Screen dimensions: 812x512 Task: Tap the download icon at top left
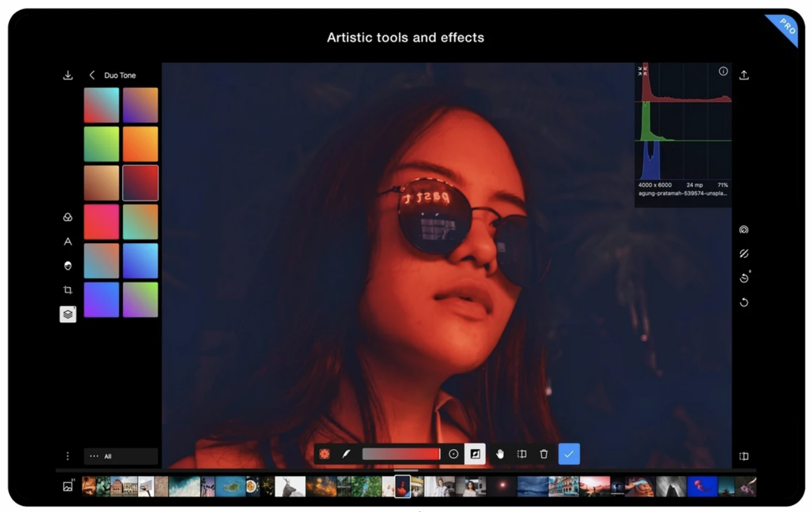point(68,75)
